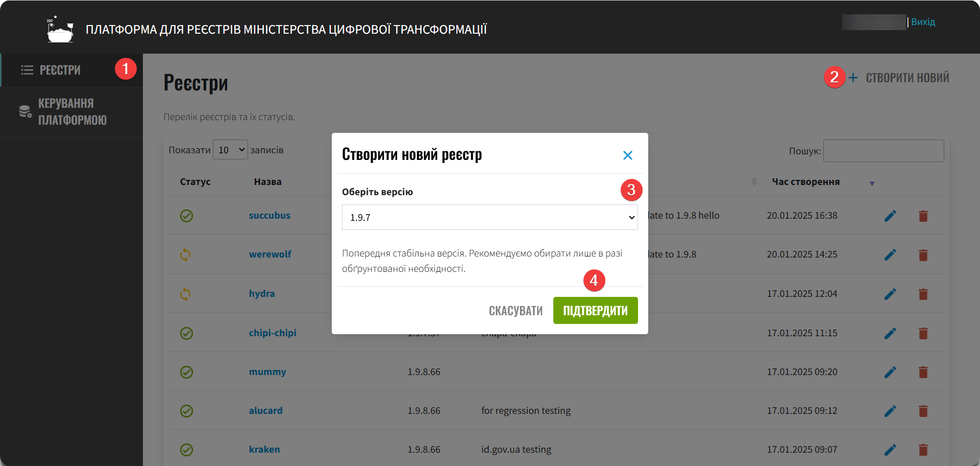The height and width of the screenshot is (466, 980).
Task: Click the database icon beside Керування платформою
Action: pos(25,111)
